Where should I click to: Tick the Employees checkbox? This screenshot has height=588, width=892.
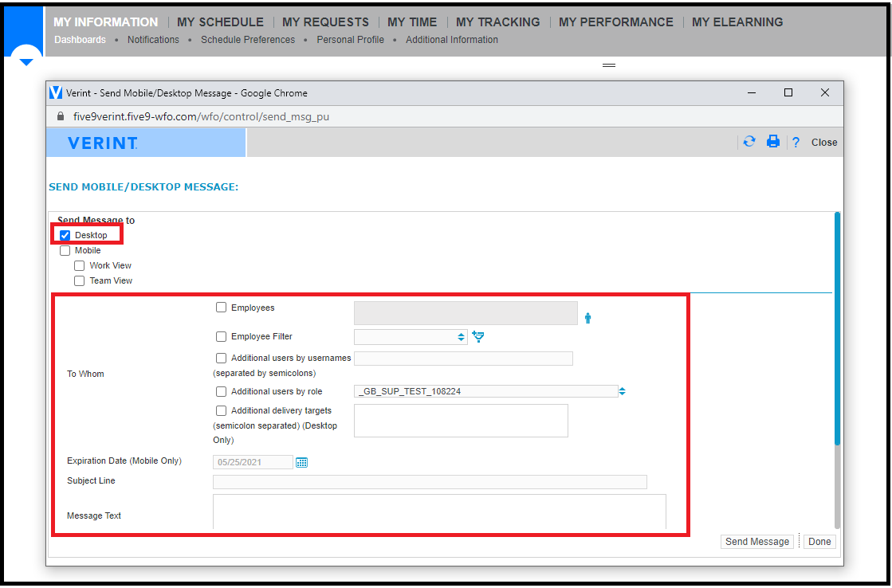222,308
